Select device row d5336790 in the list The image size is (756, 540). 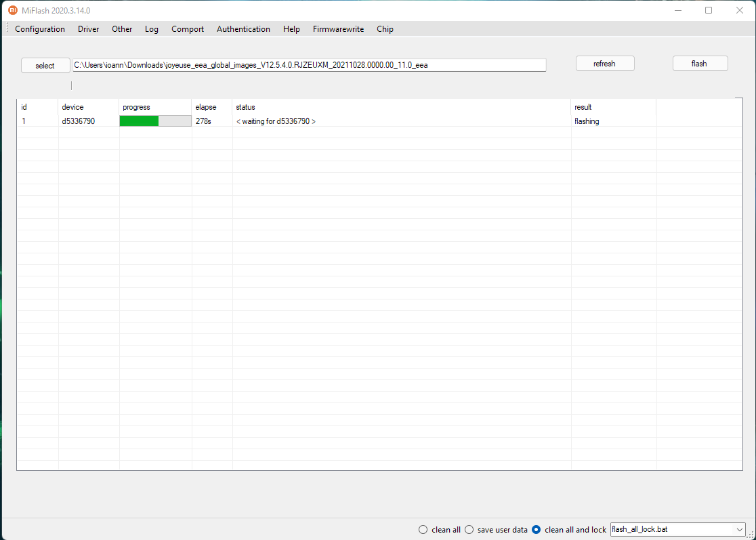point(79,121)
